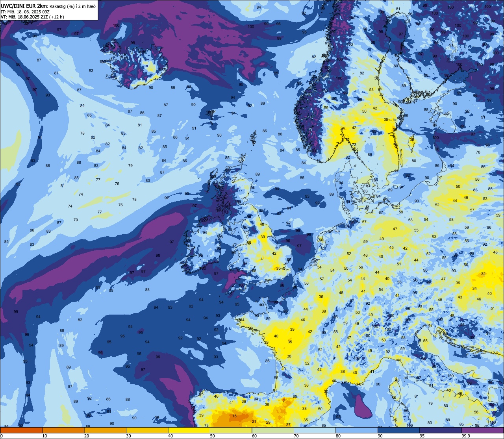Click the 95–99.9 dark navy legend swatch
504x439 pixels.
click(441, 430)
